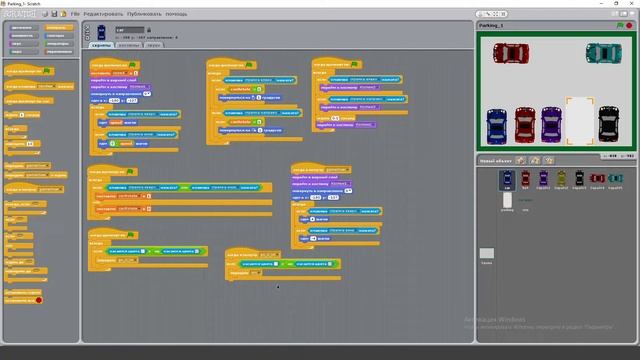Open key dropdown in palette when-key-pressed block
This screenshot has height=360, width=640.
click(x=46, y=87)
